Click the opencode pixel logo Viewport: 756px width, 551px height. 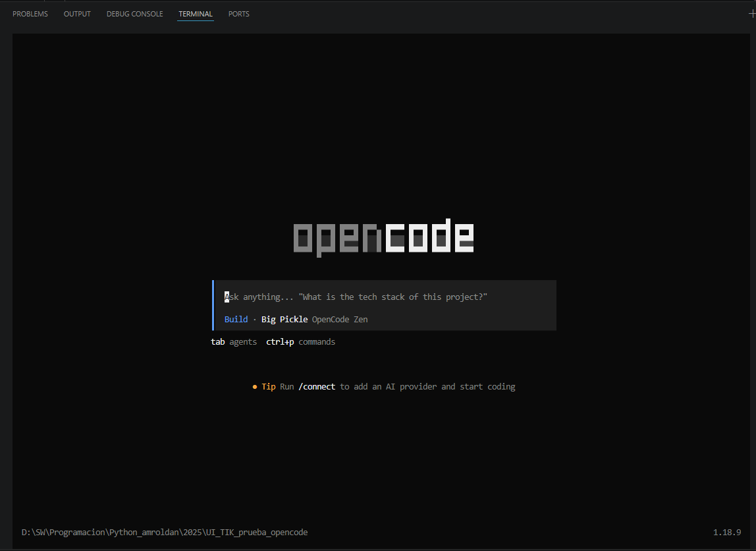(x=384, y=238)
